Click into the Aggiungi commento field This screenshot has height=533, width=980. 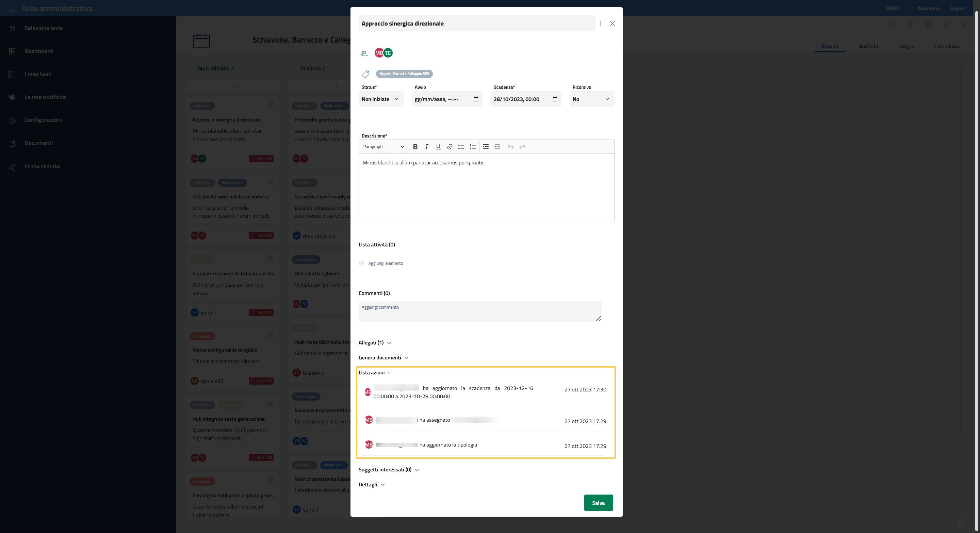point(479,311)
